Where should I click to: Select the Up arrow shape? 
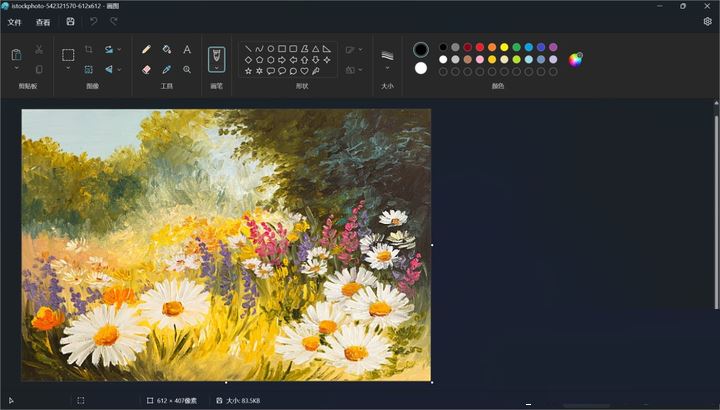coord(304,60)
